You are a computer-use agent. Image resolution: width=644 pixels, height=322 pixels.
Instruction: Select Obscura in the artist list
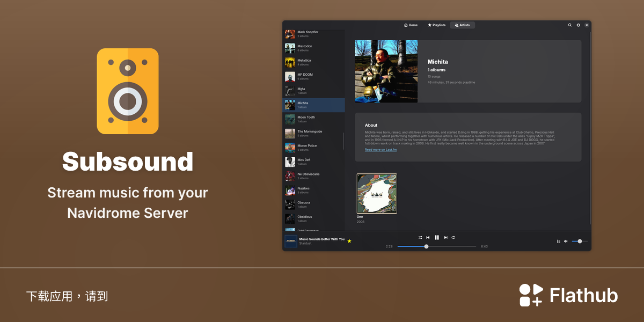point(314,204)
